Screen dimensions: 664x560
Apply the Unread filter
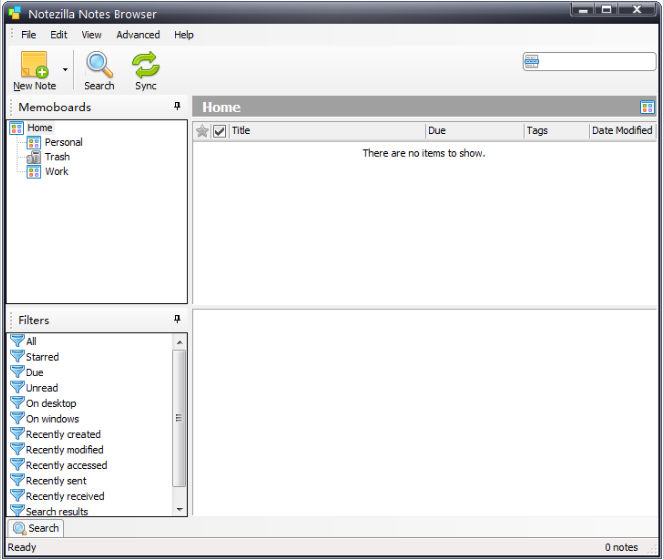click(42, 388)
